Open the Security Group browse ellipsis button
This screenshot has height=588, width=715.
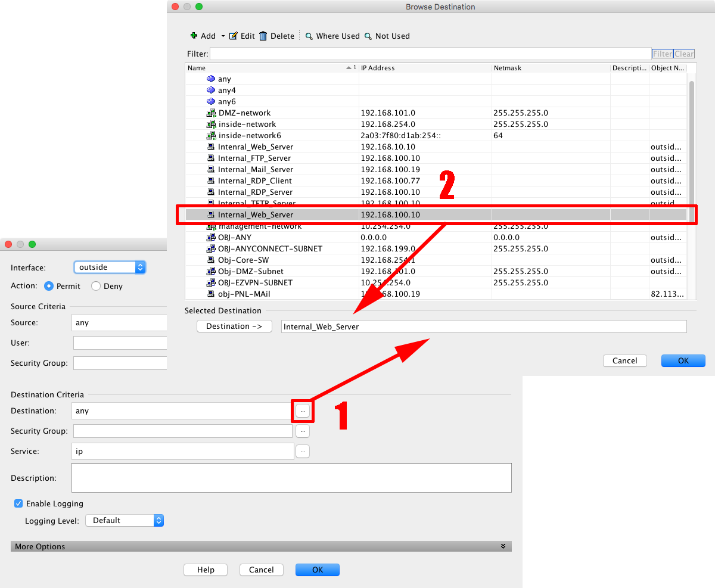pos(303,431)
